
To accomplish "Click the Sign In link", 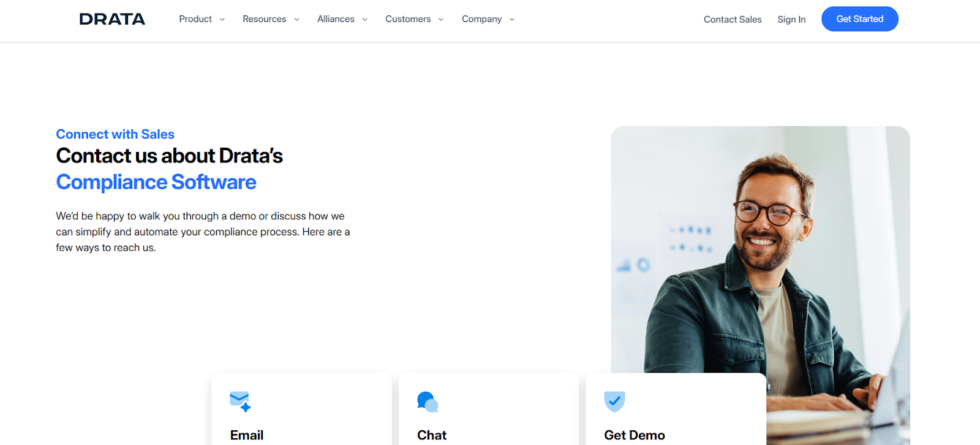I will click(x=791, y=20).
